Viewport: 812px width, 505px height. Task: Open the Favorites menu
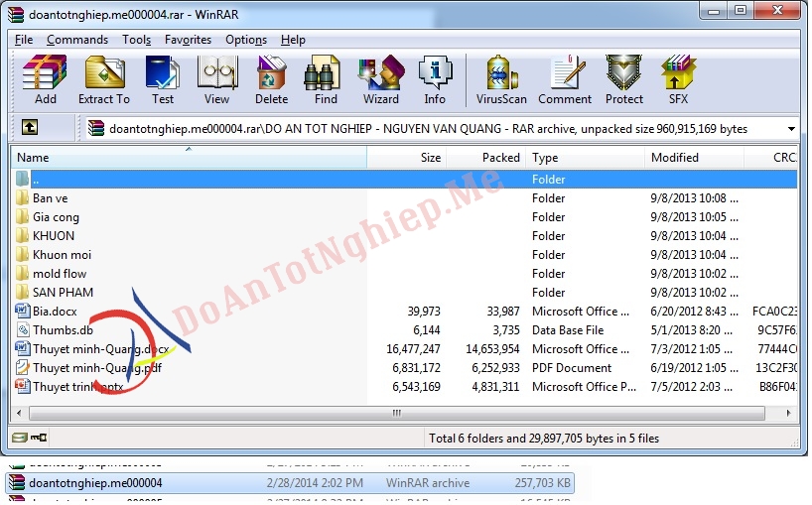pyautogui.click(x=188, y=40)
